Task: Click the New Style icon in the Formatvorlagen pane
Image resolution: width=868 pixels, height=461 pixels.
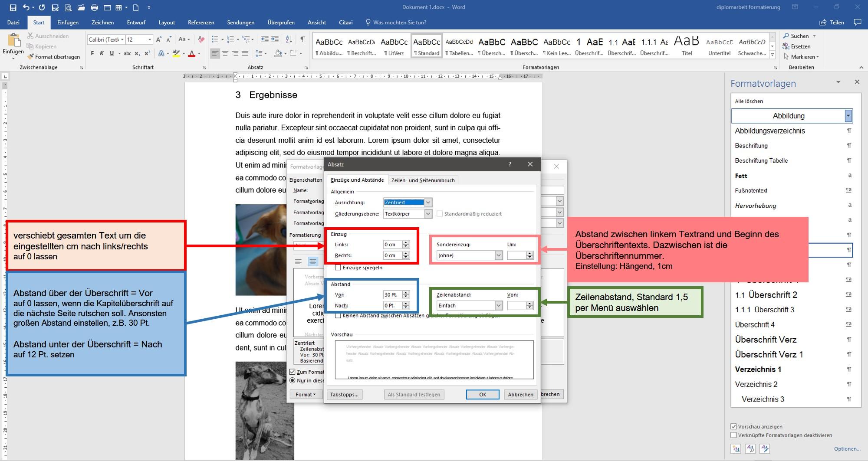Action: [736, 449]
